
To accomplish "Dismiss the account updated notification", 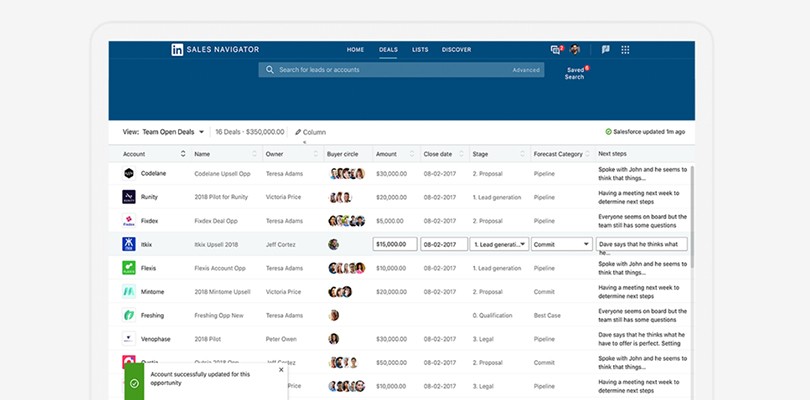I will [x=281, y=370].
